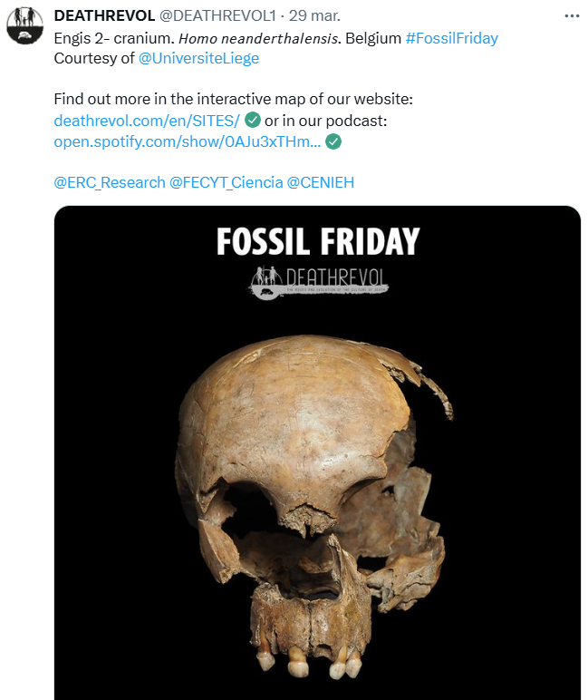Open the deathrevol.com/en/SITES/ link
This screenshot has height=700, width=588.
(147, 120)
